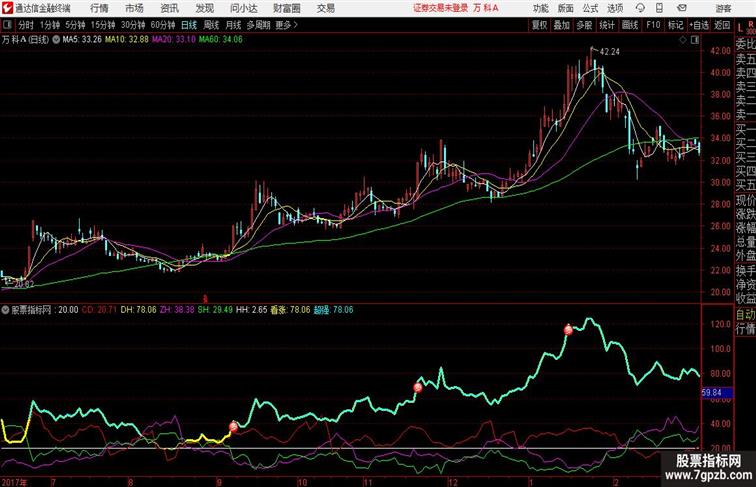Image resolution: width=756 pixels, height=487 pixels.
Task: Select the 月线 monthly tab
Action: [x=233, y=25]
